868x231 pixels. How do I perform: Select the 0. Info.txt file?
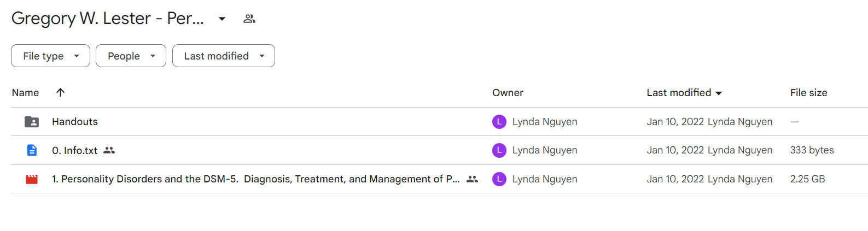[x=75, y=150]
